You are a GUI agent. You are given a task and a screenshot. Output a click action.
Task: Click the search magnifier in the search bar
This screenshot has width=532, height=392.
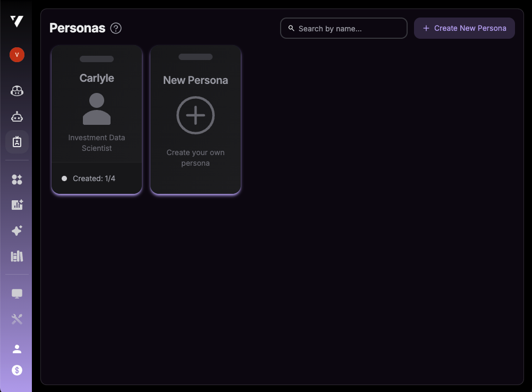(291, 28)
